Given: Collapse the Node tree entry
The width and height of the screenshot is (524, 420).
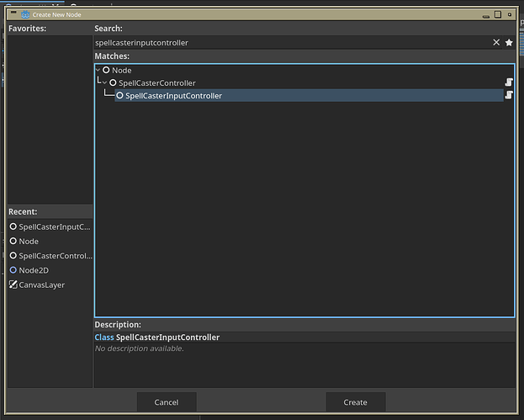Looking at the screenshot, I should point(98,70).
